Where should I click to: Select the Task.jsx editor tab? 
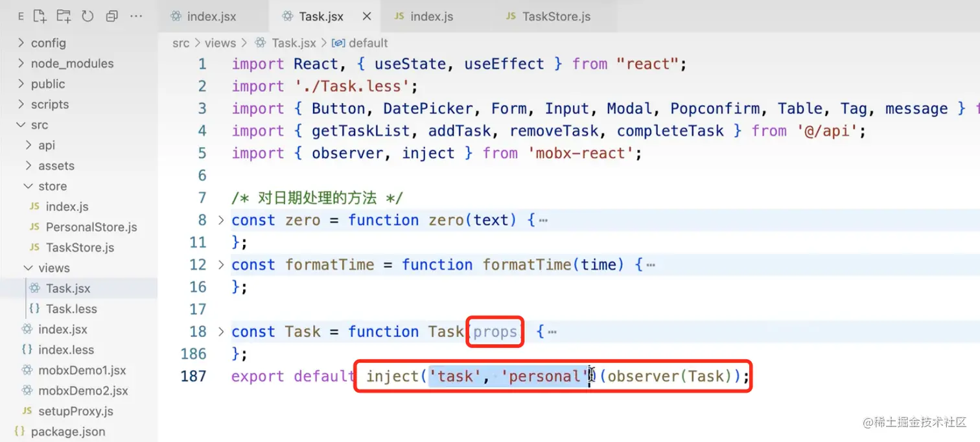click(x=321, y=16)
